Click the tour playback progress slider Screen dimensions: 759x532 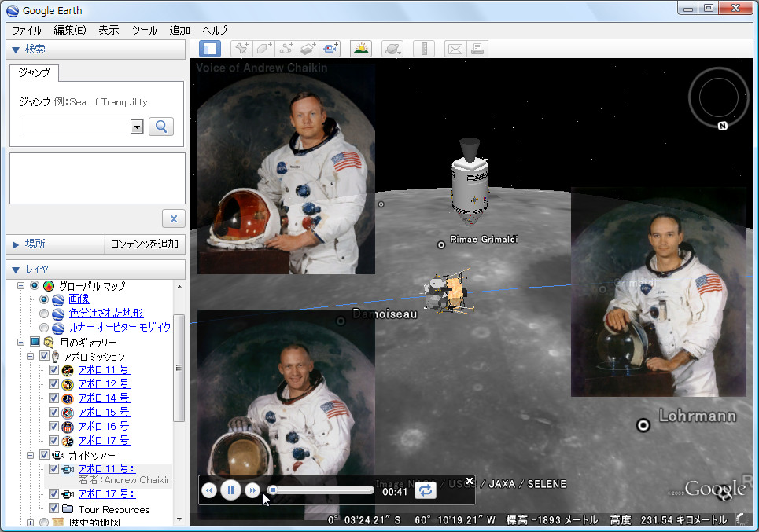pyautogui.click(x=321, y=490)
